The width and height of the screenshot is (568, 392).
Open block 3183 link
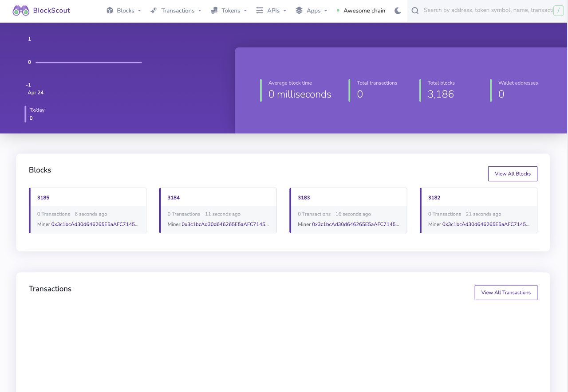tap(304, 198)
